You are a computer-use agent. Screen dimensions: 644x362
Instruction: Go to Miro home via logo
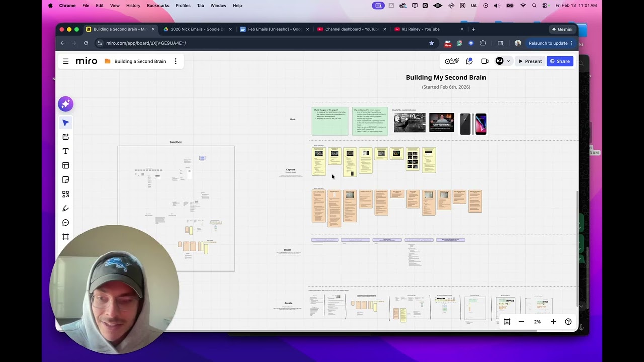[x=87, y=61]
